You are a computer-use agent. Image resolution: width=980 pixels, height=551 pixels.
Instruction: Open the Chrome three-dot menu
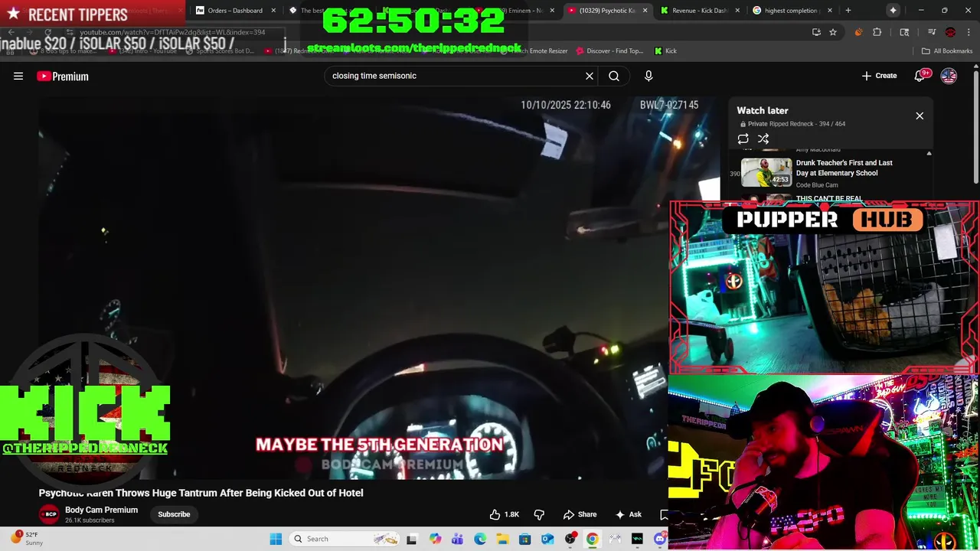point(969,32)
